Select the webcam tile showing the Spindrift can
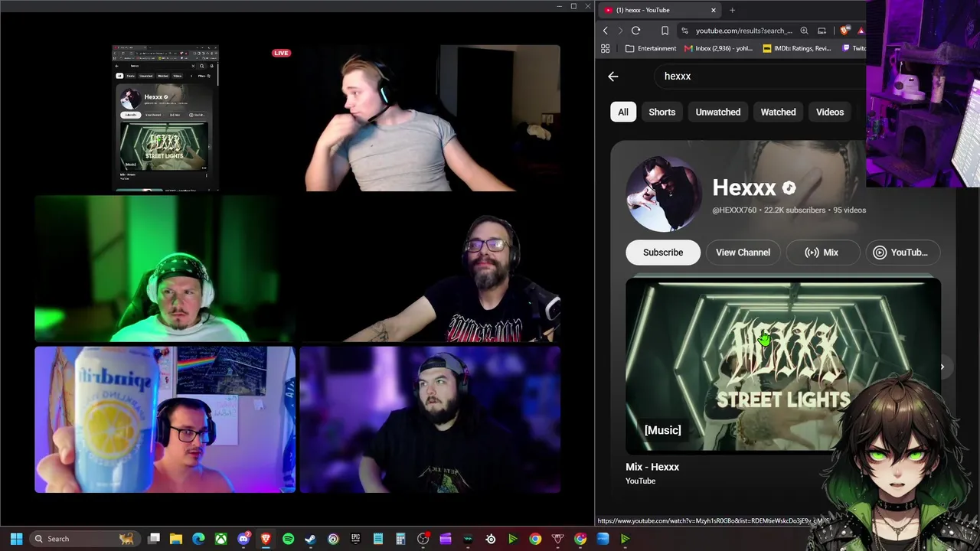 [165, 419]
